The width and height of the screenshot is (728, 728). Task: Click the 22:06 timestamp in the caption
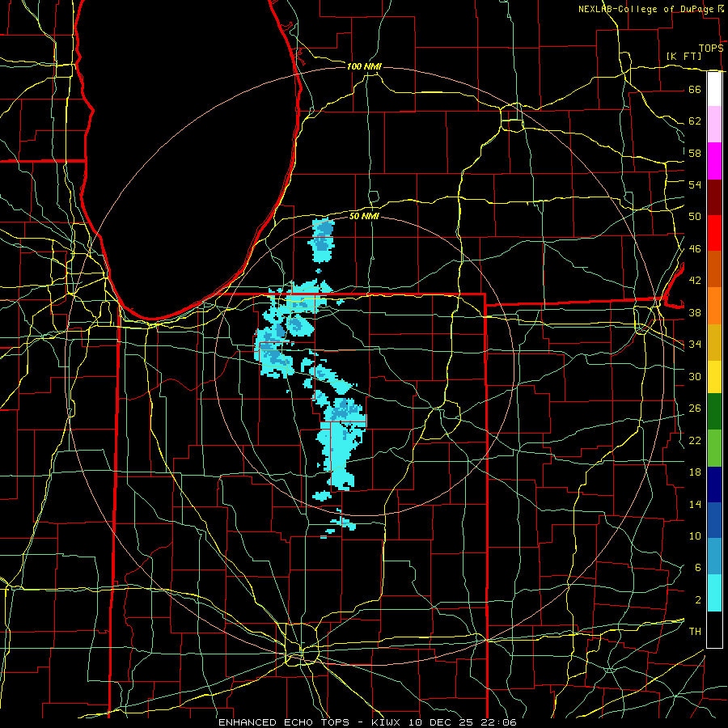click(x=499, y=722)
